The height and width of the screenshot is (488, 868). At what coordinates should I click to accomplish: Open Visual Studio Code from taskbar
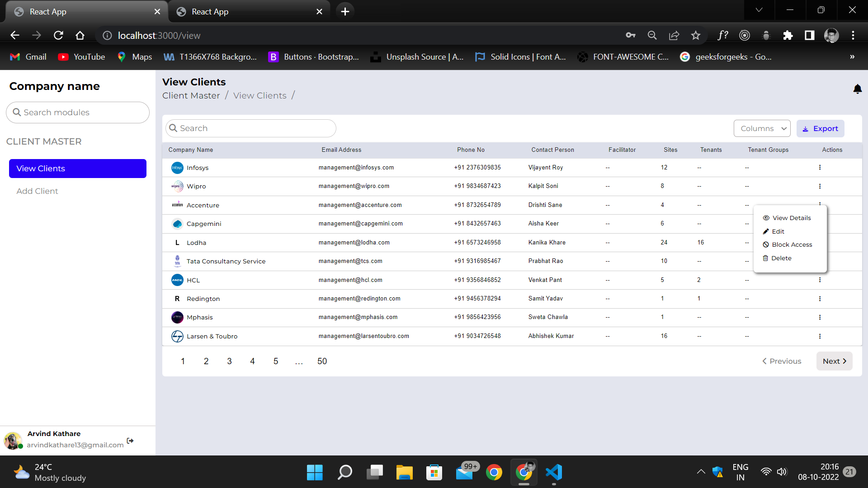pos(554,472)
